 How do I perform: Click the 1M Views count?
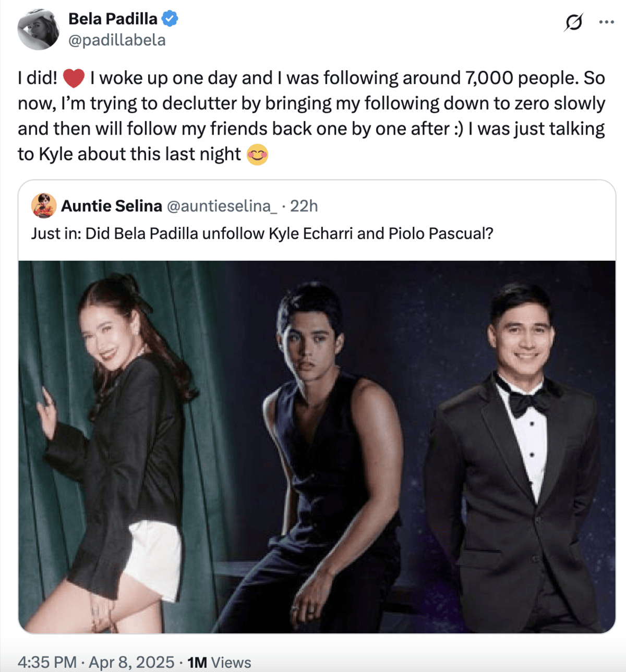[x=219, y=662]
